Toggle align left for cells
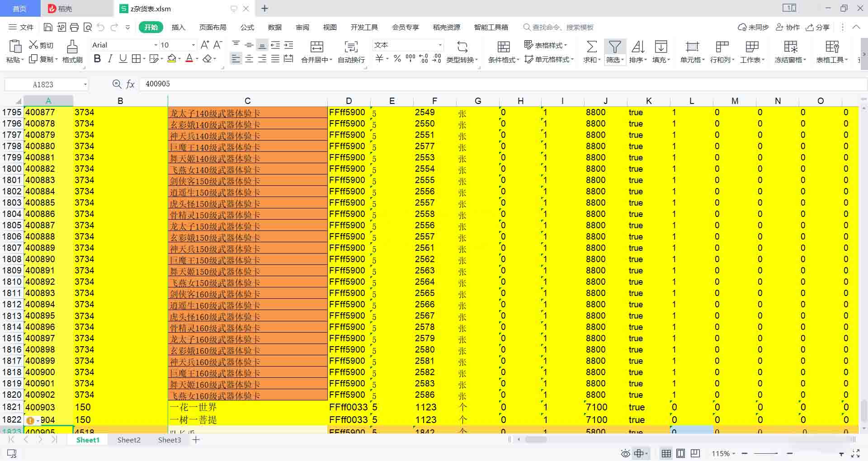The height and width of the screenshot is (461, 868). (236, 59)
